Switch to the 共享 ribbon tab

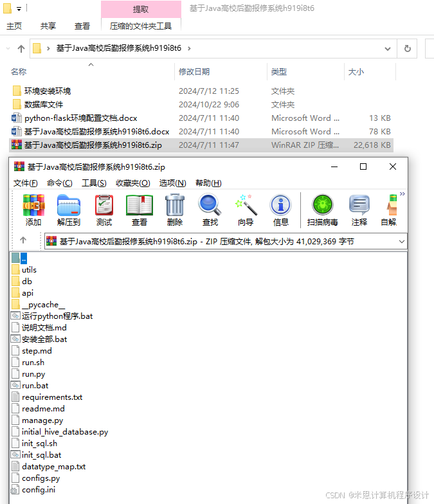[48, 26]
